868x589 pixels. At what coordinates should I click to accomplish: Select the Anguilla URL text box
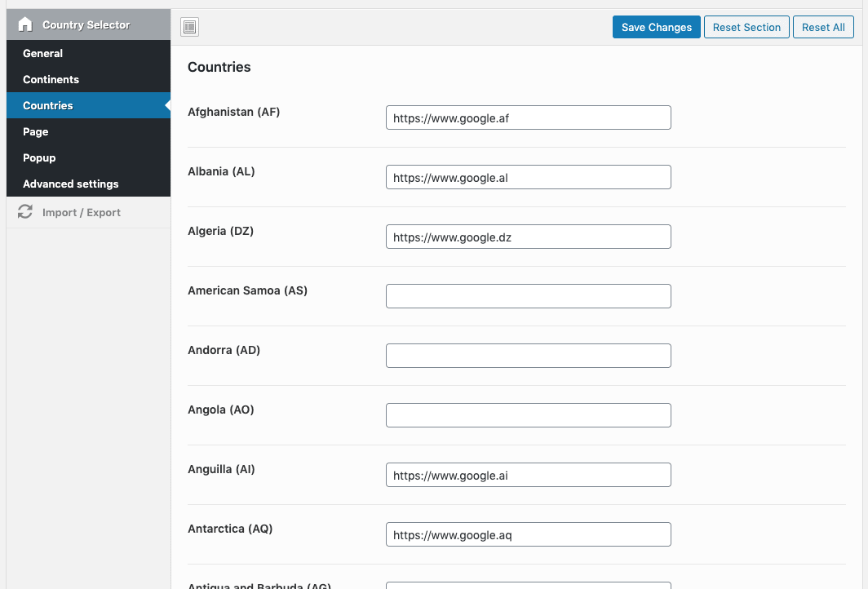[528, 474]
